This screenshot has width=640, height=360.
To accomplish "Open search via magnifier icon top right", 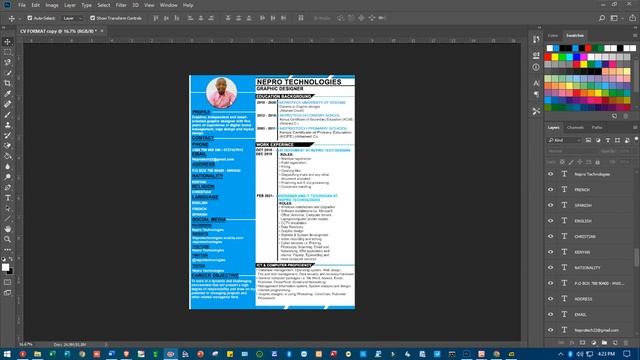I will coord(602,18).
